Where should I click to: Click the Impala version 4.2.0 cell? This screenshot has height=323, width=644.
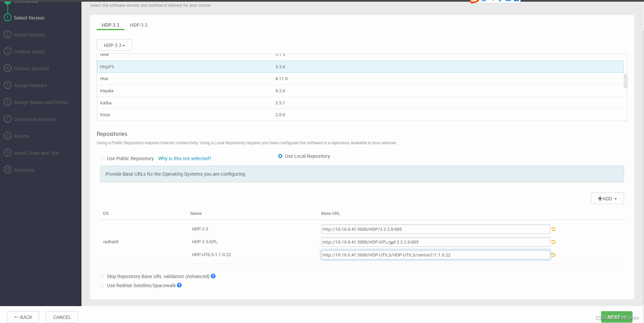280,91
